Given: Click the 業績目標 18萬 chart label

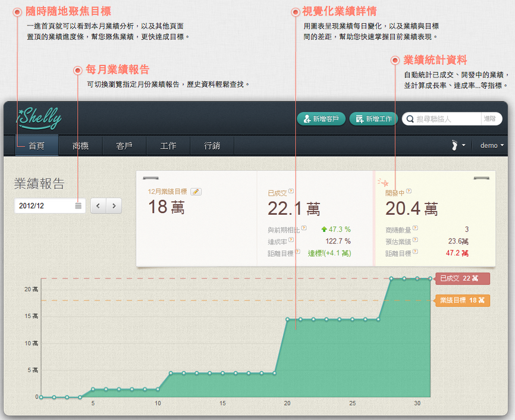Looking at the screenshot, I should pyautogui.click(x=463, y=300).
